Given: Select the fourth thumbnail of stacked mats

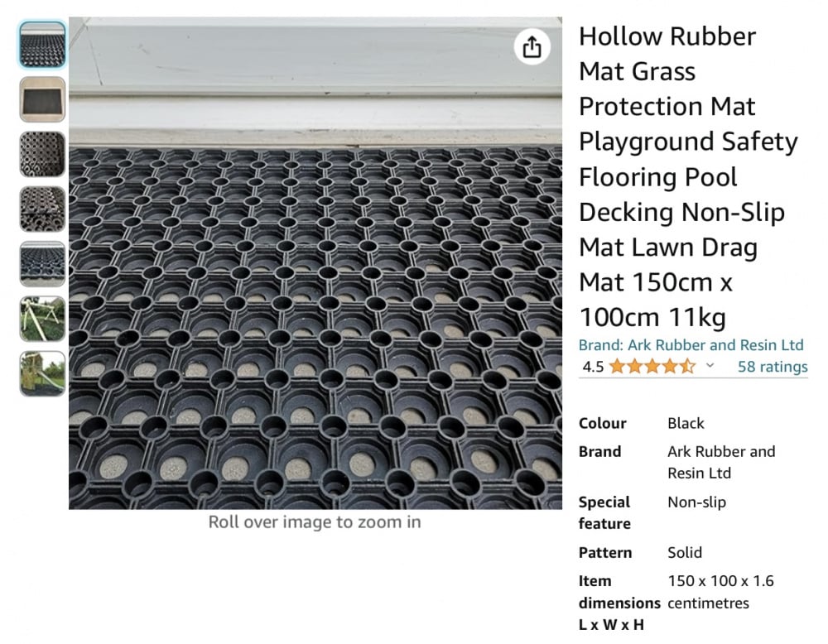Looking at the screenshot, I should [x=42, y=209].
